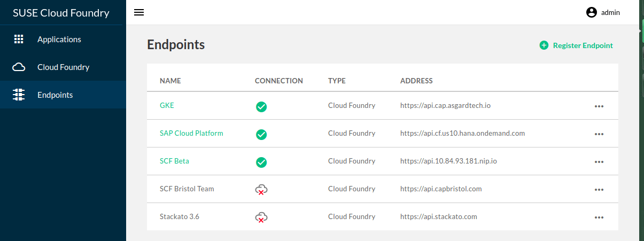Open the SAP Cloud Platform endpoint link

(x=191, y=133)
